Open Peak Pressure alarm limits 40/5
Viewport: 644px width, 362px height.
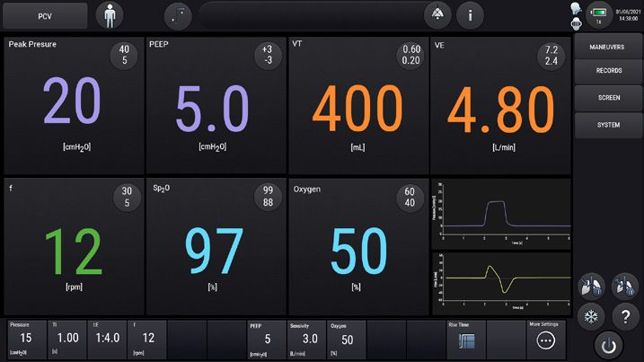[x=123, y=56]
